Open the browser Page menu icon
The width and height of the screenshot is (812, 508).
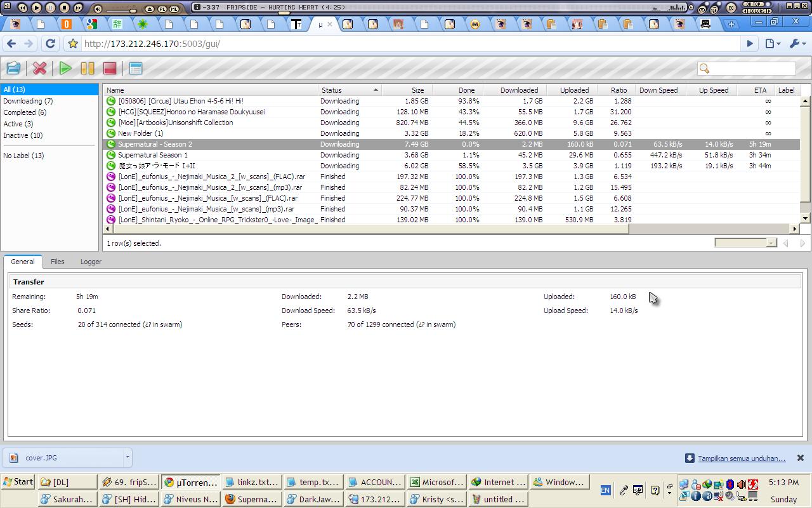(772, 44)
